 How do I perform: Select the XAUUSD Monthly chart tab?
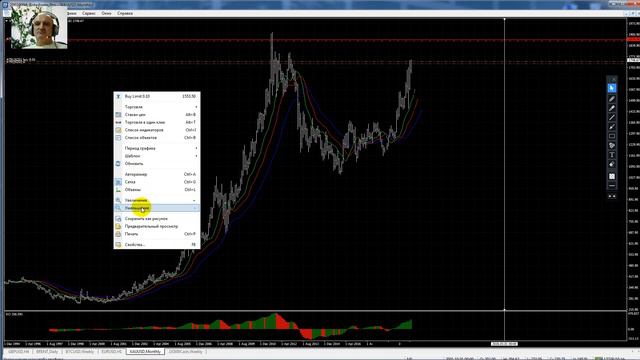(x=145, y=351)
